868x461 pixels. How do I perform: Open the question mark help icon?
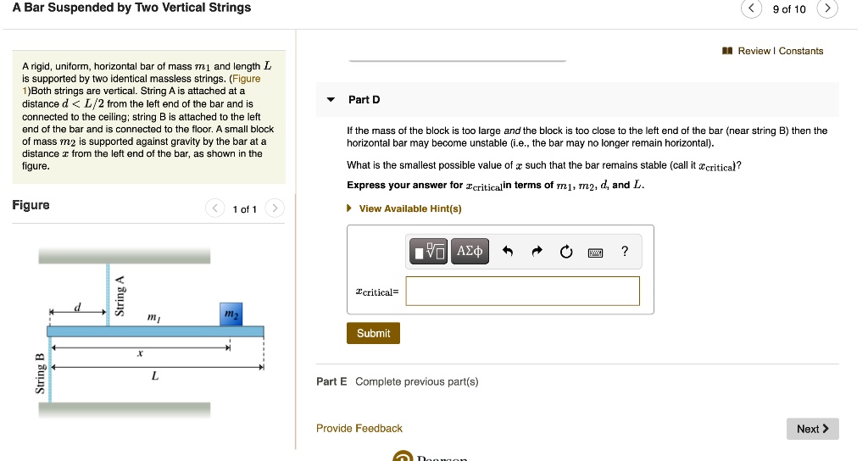[625, 251]
